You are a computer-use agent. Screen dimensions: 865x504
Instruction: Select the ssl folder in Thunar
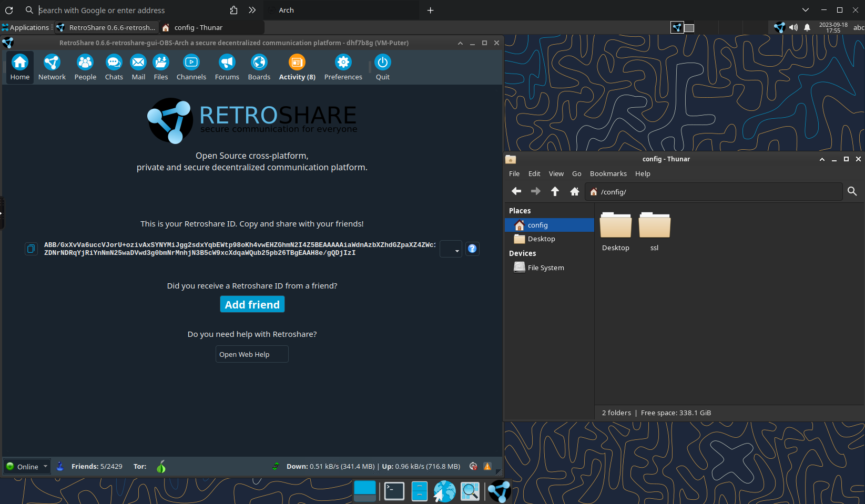coord(654,231)
